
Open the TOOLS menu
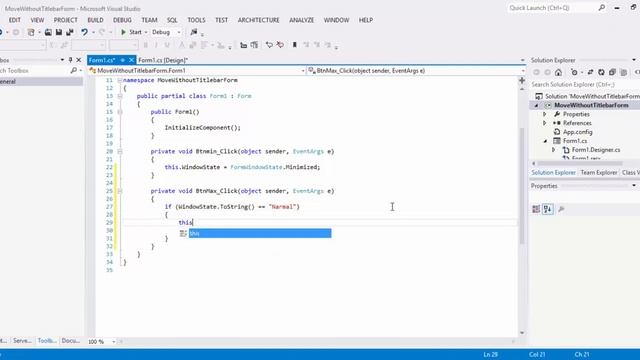pyautogui.click(x=196, y=20)
